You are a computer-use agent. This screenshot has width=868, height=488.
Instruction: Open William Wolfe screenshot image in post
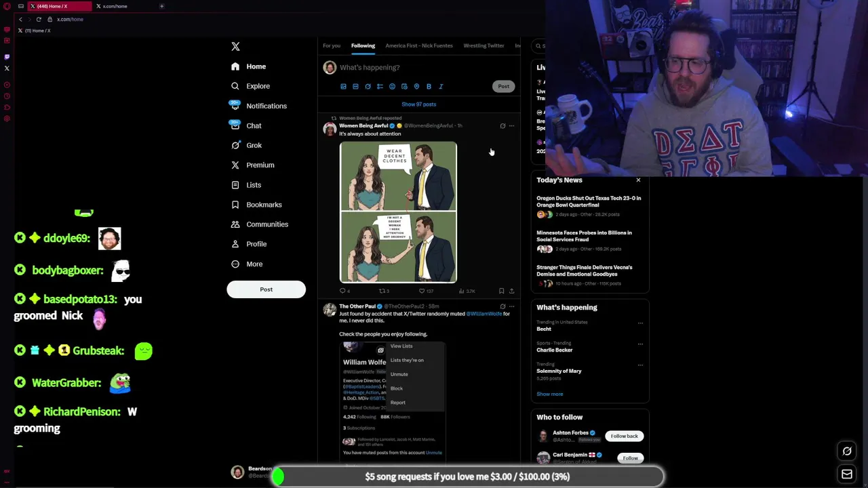point(392,402)
